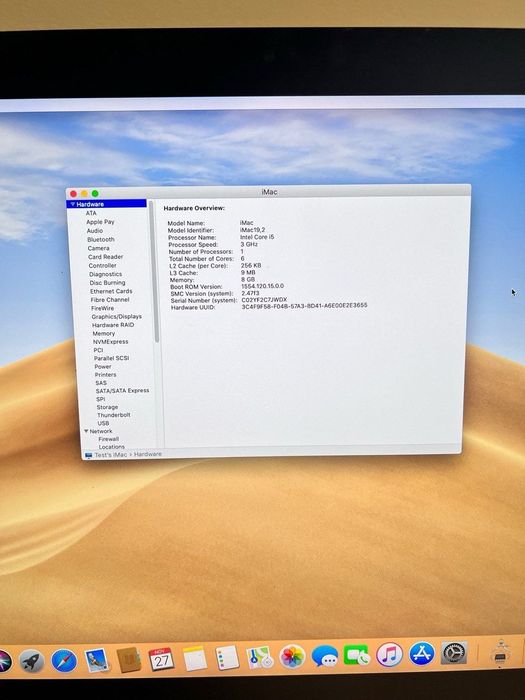Select SPI in sidebar

coord(101,399)
